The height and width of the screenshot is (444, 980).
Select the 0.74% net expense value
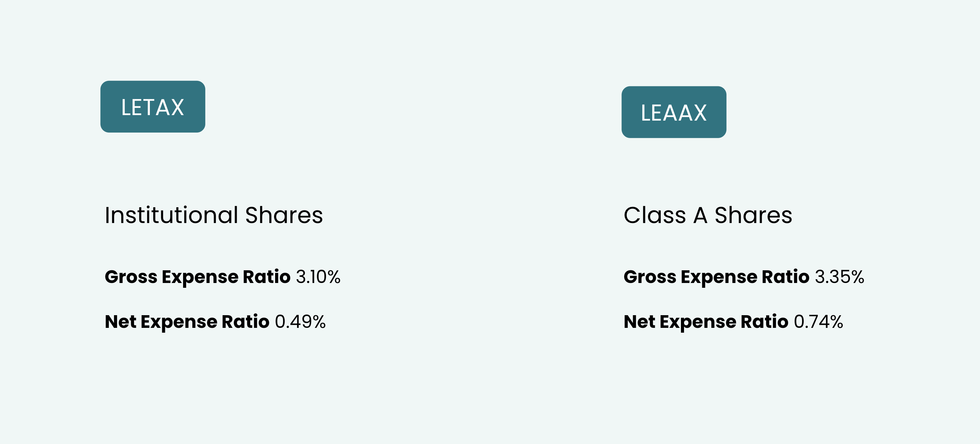[818, 322]
